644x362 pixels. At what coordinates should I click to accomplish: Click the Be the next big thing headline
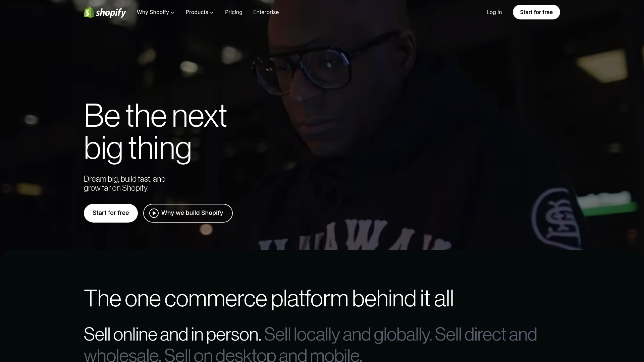[155, 132]
